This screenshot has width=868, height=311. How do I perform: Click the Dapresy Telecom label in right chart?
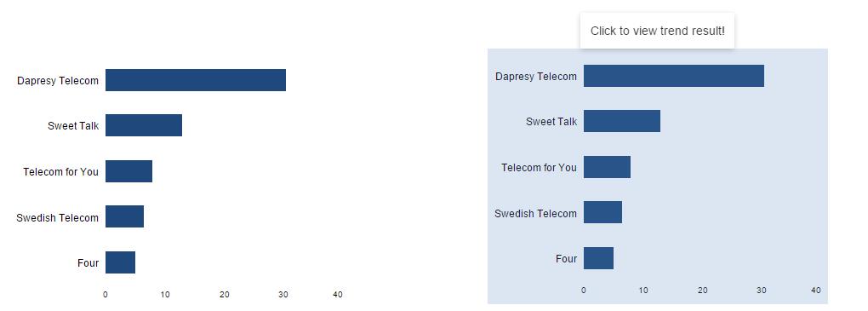tap(536, 77)
